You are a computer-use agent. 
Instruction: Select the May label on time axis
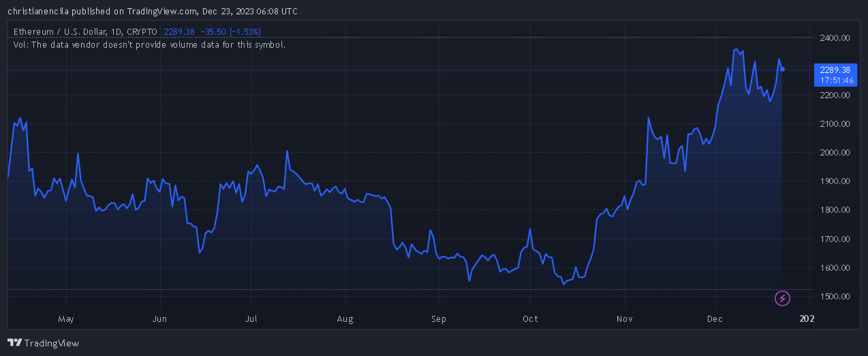[65, 318]
